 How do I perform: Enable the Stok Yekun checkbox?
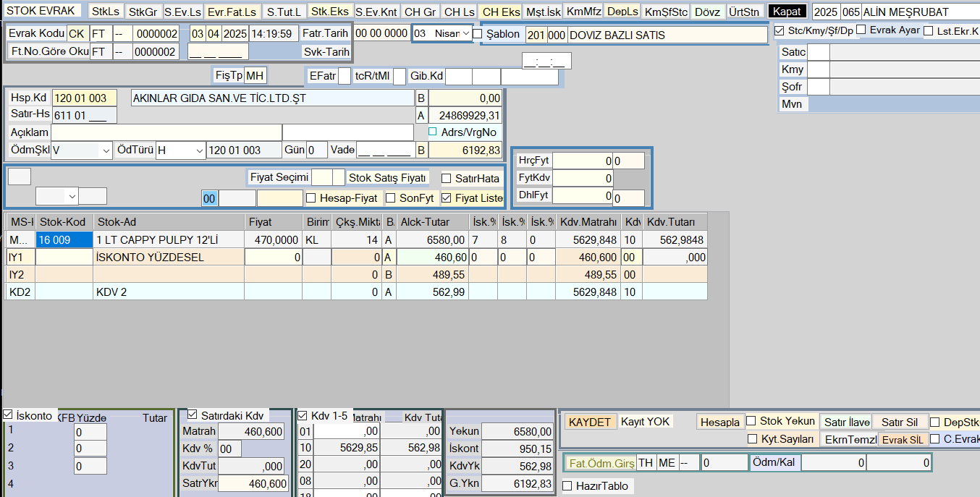(x=751, y=421)
